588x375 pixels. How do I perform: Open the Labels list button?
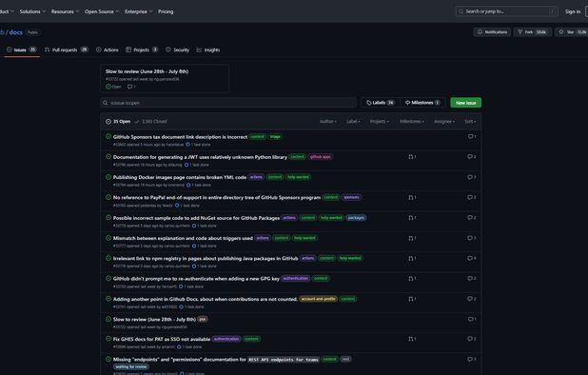click(x=381, y=103)
